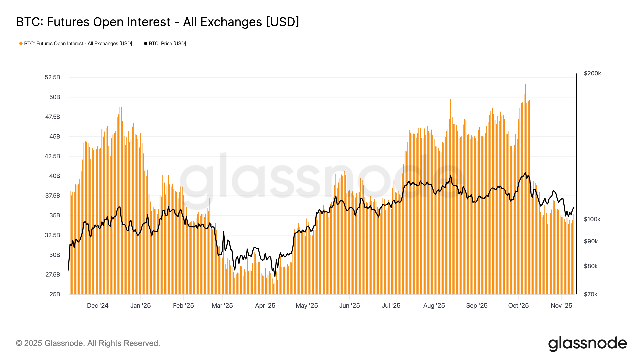Click the Glassnode copyright notice text
Image resolution: width=644 pixels, height=362 pixels.
(x=88, y=343)
